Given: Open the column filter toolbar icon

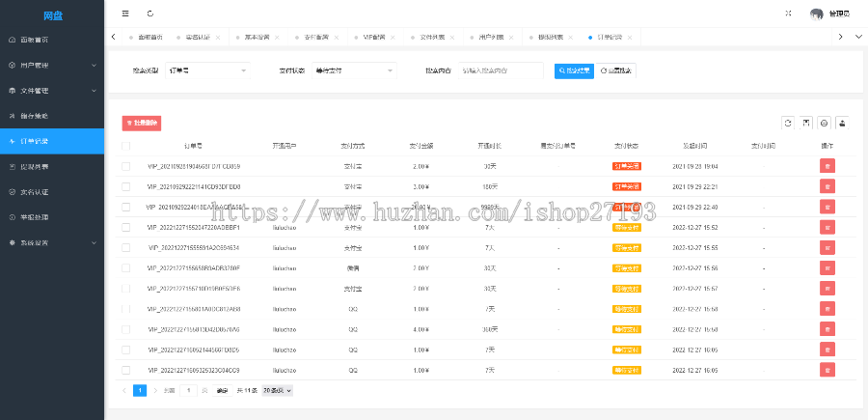Looking at the screenshot, I should pos(806,123).
